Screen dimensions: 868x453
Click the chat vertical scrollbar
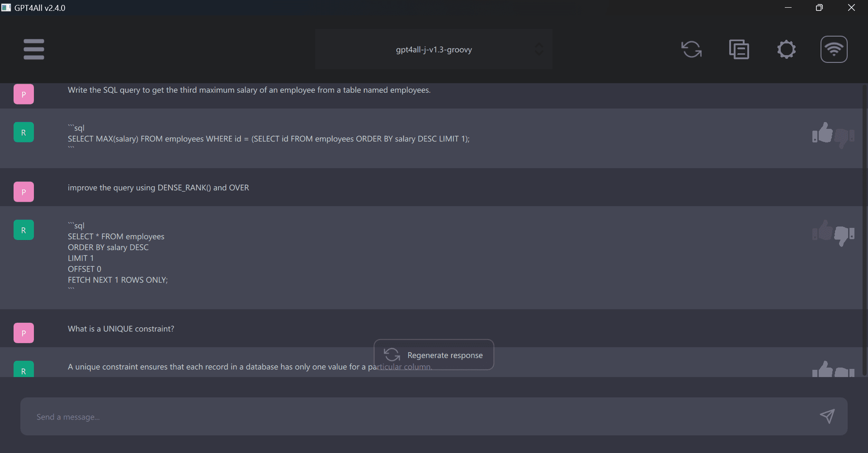pos(864,230)
